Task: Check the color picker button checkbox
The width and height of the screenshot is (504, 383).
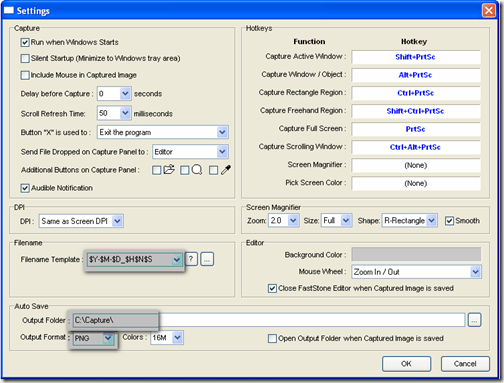Action: [213, 170]
